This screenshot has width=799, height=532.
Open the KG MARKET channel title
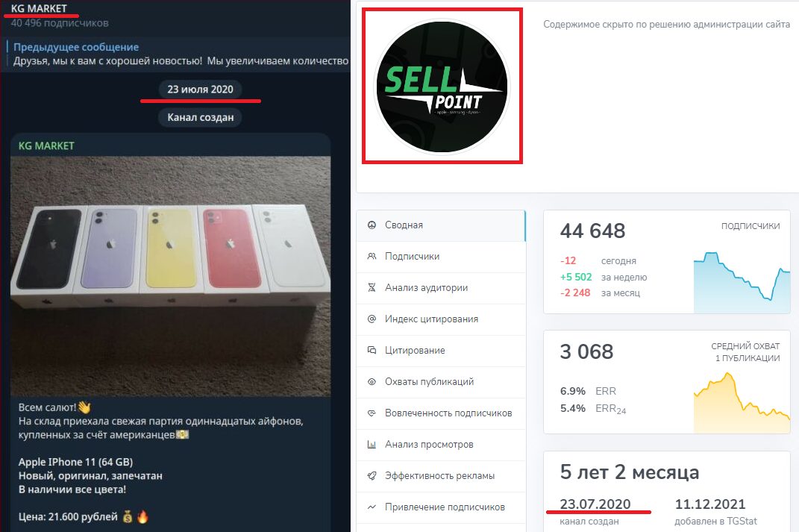coord(39,8)
